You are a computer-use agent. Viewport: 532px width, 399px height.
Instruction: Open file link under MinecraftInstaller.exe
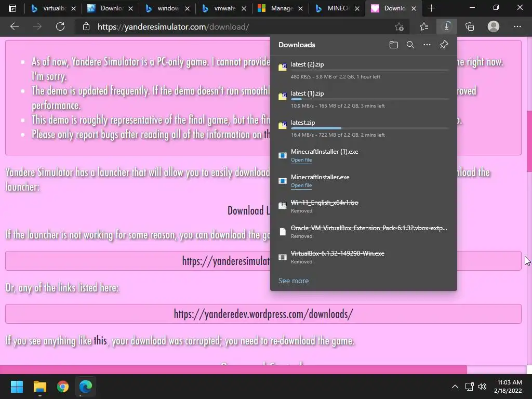tap(301, 185)
